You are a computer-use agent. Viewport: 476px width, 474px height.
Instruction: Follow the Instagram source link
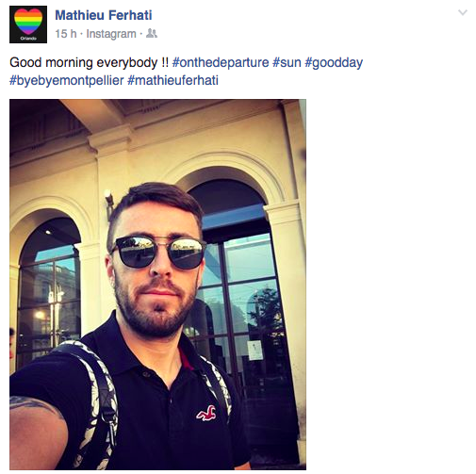pos(111,34)
